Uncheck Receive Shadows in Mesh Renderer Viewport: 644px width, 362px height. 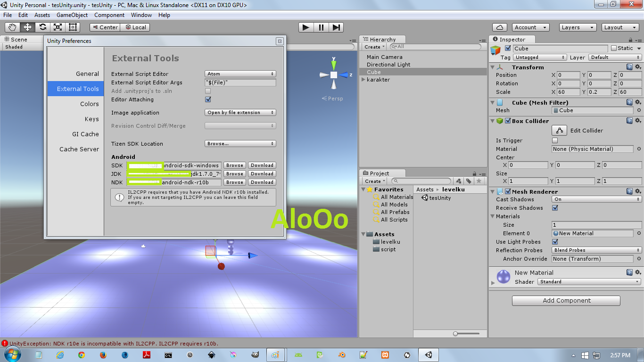pyautogui.click(x=555, y=208)
